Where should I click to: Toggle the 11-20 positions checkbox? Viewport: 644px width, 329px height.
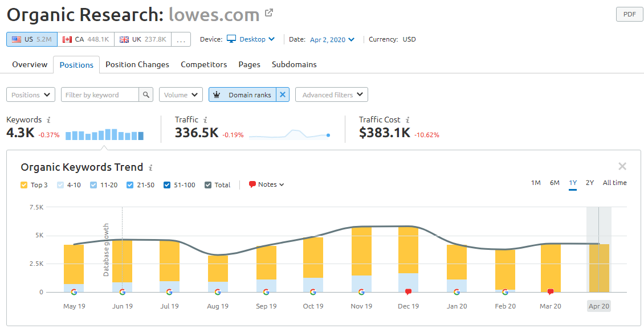point(93,185)
